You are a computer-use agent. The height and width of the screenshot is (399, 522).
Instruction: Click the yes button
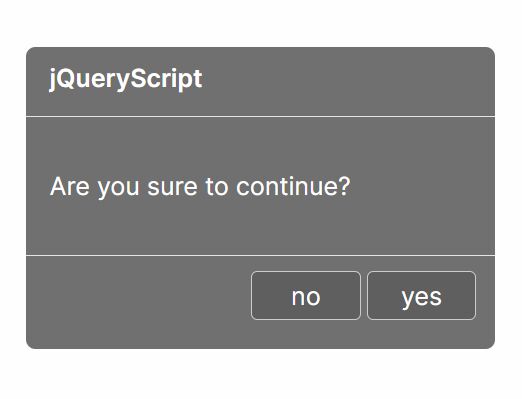421,296
